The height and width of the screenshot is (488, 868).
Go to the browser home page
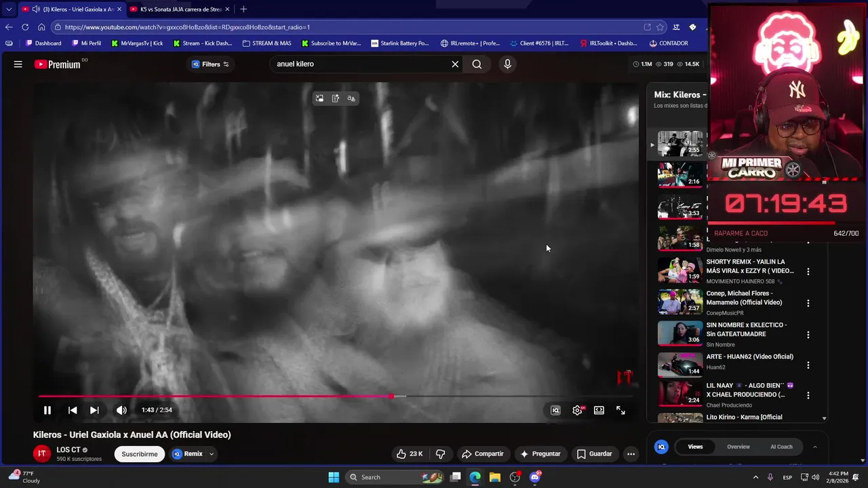(x=41, y=27)
